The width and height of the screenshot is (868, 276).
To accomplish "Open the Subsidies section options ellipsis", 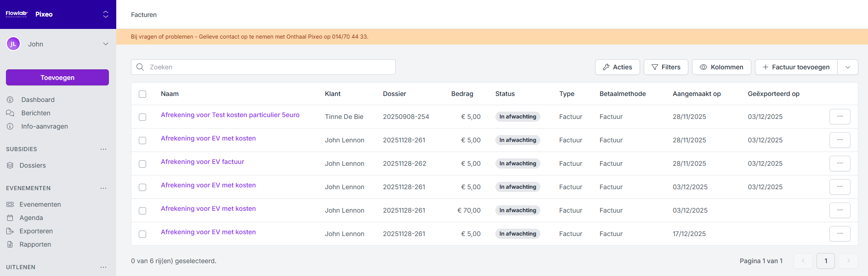I will (103, 149).
